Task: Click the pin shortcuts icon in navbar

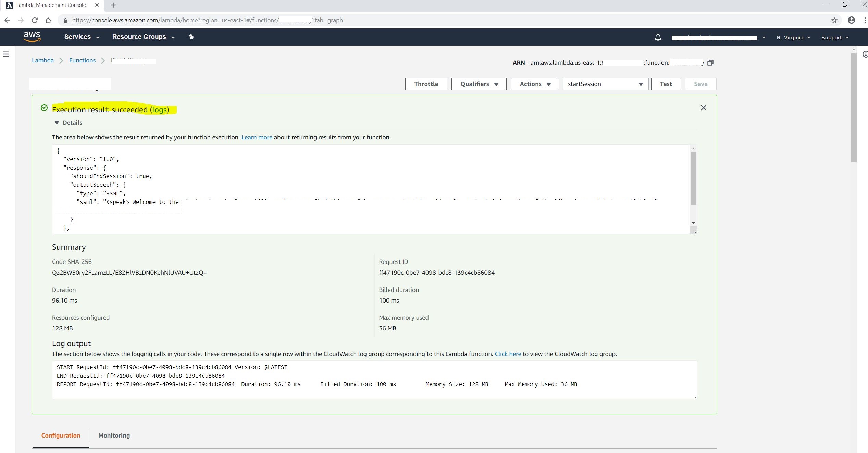Action: click(x=191, y=37)
